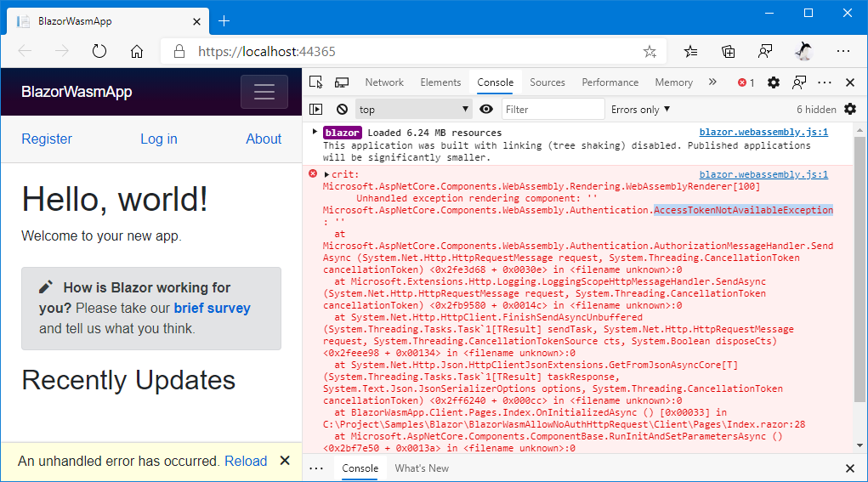Close the bottom DevTools drawer
Image resolution: width=868 pixels, height=482 pixels.
pos(850,468)
